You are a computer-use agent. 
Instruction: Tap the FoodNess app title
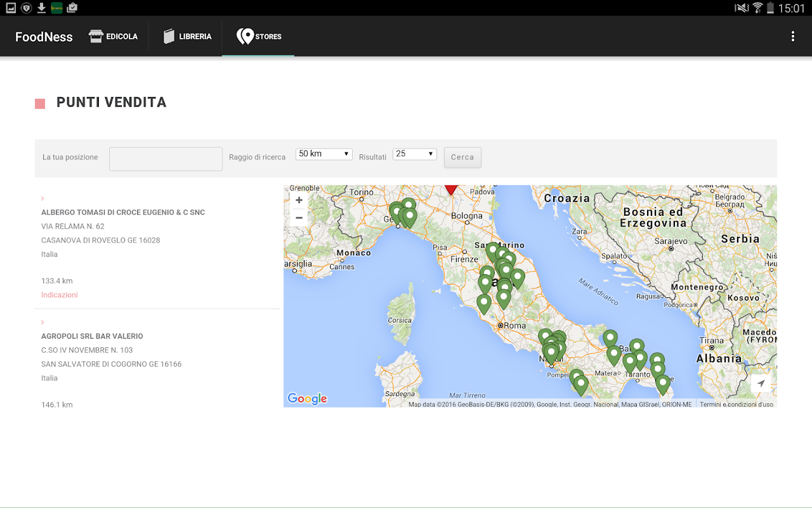click(x=44, y=36)
